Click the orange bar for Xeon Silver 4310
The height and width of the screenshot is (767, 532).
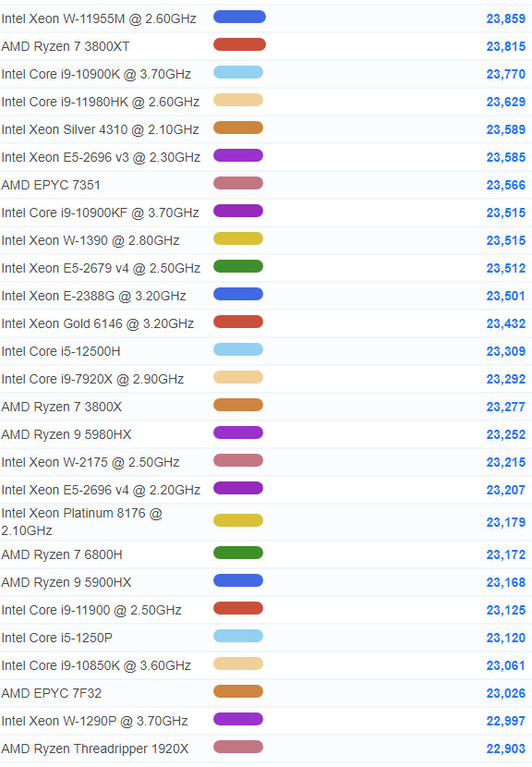click(x=238, y=128)
